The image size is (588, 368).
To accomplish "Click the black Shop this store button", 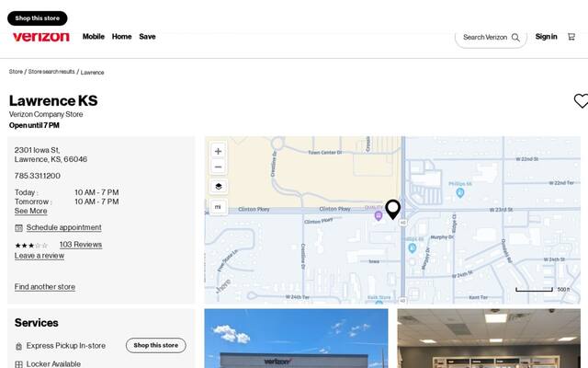I will pos(37,18).
